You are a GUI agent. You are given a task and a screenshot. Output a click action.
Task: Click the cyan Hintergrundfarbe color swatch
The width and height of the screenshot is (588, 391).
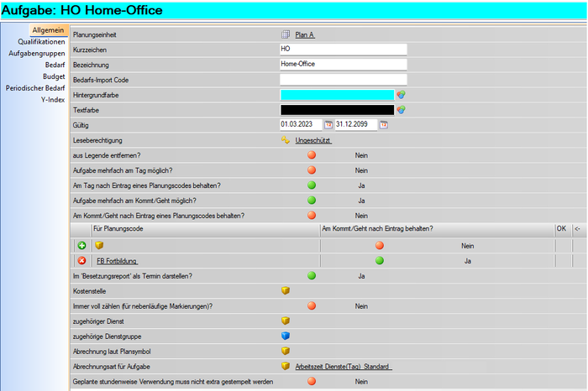click(336, 95)
